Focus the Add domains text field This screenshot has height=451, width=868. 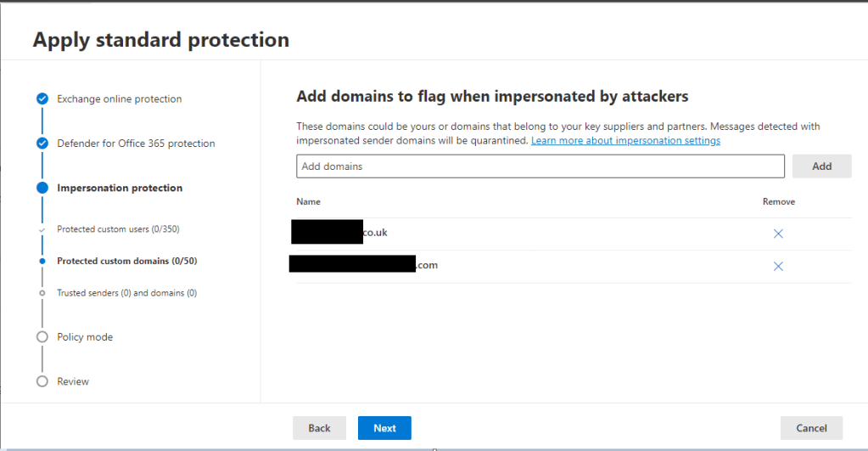[x=540, y=166]
